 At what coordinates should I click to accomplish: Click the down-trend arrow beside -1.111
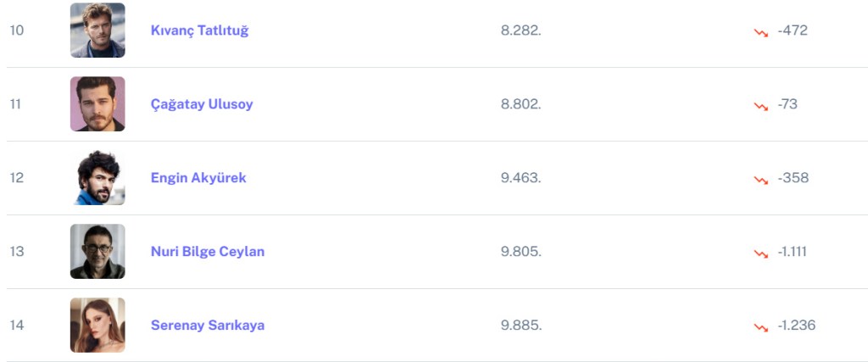tap(760, 253)
